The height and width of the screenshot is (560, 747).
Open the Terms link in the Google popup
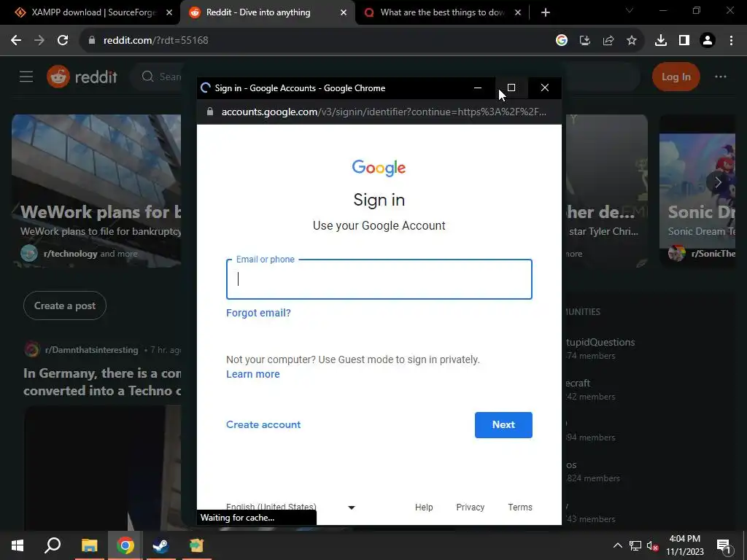pyautogui.click(x=520, y=507)
